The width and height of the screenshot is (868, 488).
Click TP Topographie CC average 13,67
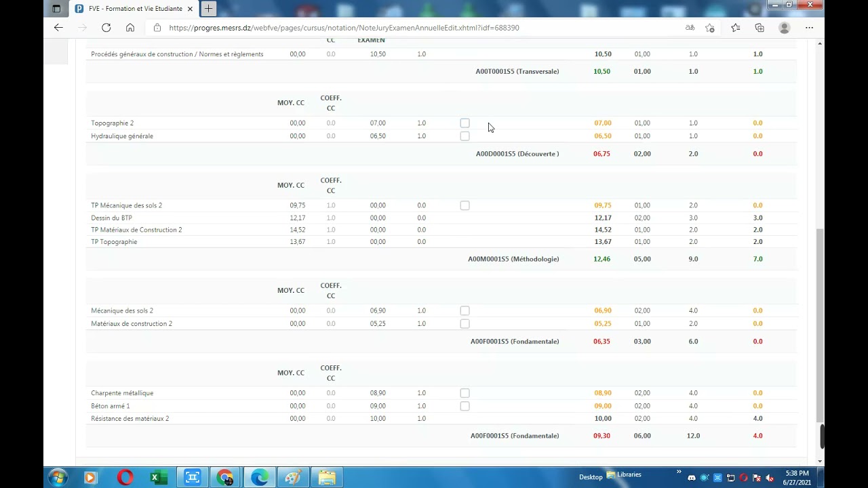click(298, 242)
